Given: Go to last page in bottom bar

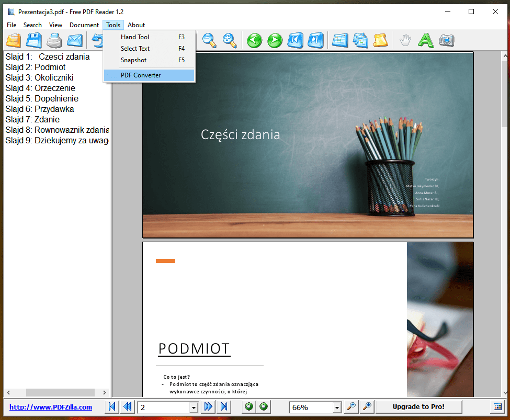Looking at the screenshot, I should tap(224, 406).
